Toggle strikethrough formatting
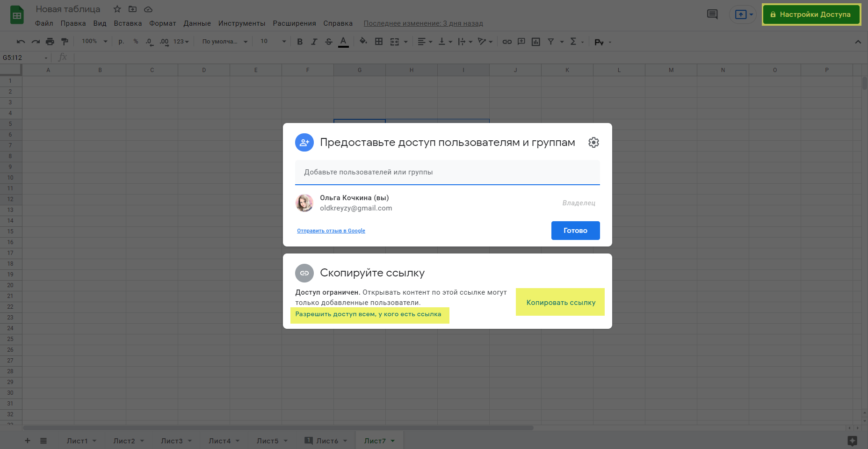 pyautogui.click(x=329, y=42)
